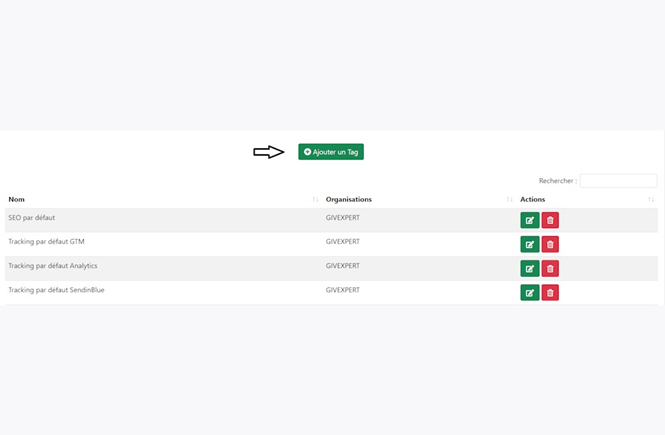Image resolution: width=665 pixels, height=435 pixels.
Task: Edit the Tracking par défaut Analytics tag
Action: click(530, 268)
